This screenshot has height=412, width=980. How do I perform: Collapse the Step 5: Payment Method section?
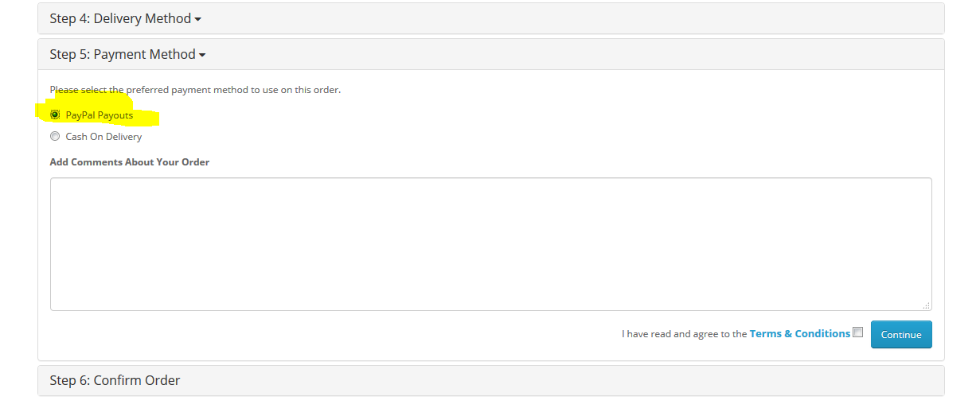click(127, 54)
